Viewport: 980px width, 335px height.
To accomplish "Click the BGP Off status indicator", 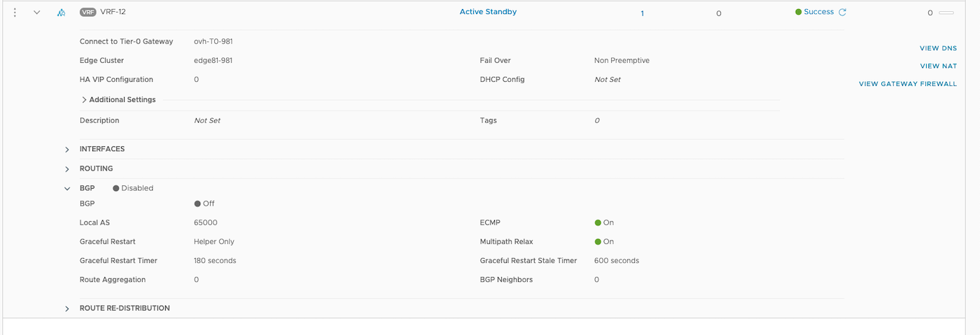I will (198, 204).
